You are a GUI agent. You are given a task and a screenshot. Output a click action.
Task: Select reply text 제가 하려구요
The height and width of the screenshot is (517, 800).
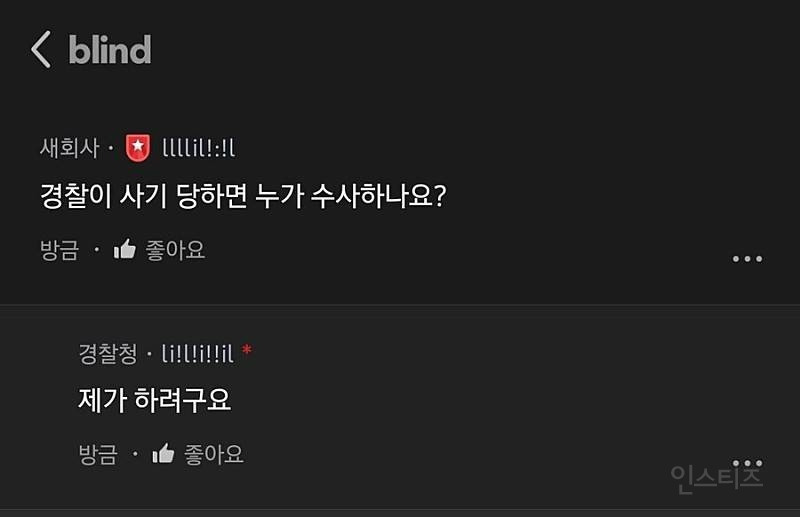click(x=155, y=400)
